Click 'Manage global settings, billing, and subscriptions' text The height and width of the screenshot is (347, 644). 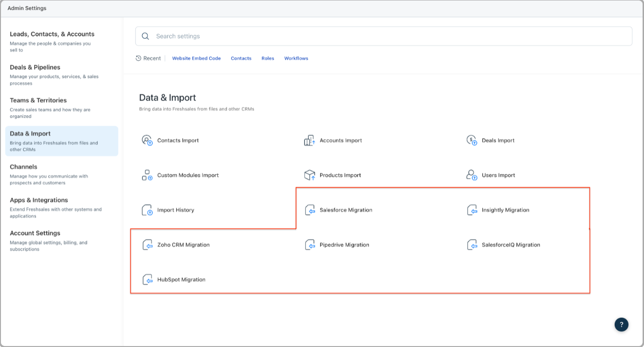(49, 246)
